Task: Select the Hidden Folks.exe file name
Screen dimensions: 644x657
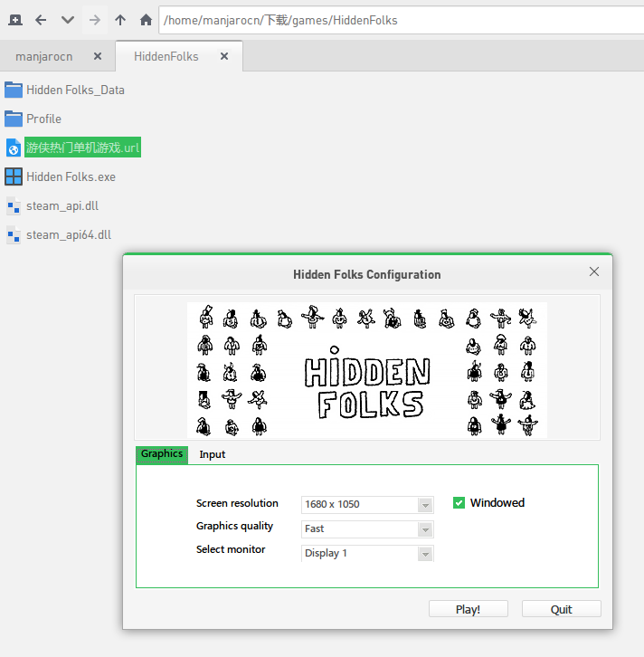Action: (71, 176)
